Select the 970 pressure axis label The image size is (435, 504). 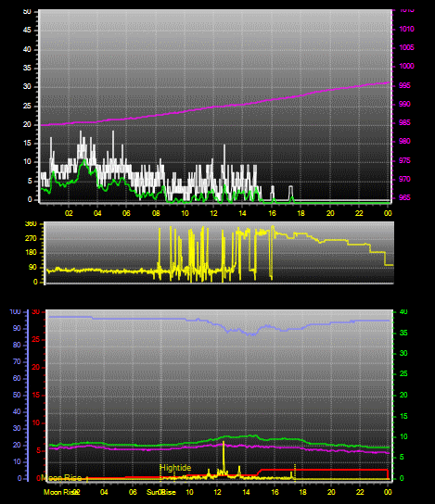[404, 179]
